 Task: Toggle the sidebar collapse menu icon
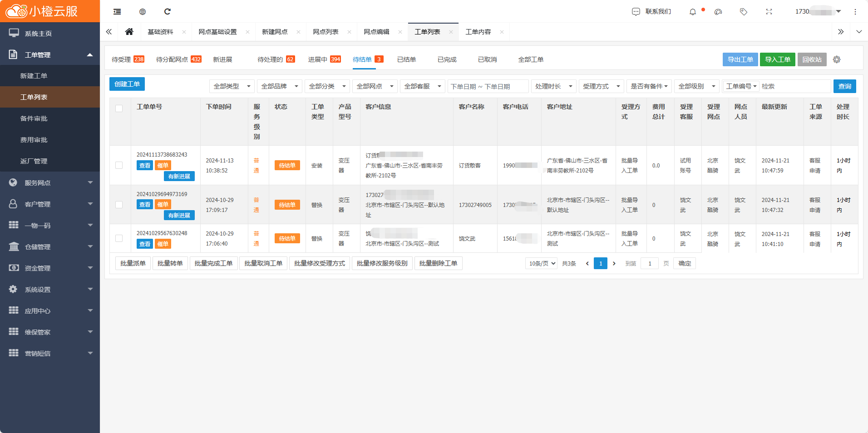click(x=117, y=11)
